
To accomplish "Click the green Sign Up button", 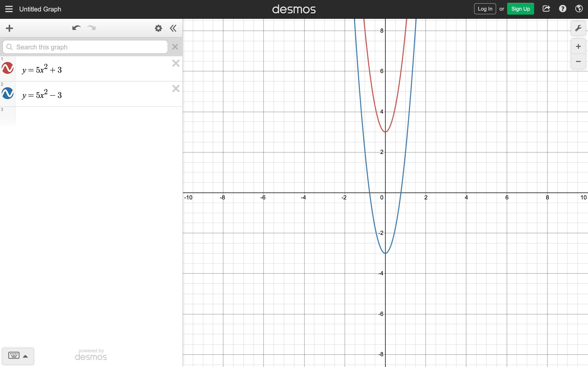I will [x=520, y=9].
